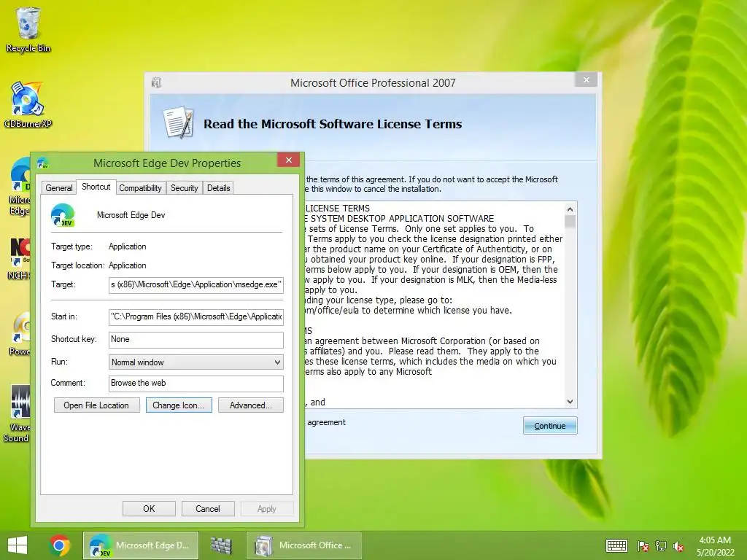The height and width of the screenshot is (560, 747).
Task: Click the Change Icon button
Action: pos(179,405)
